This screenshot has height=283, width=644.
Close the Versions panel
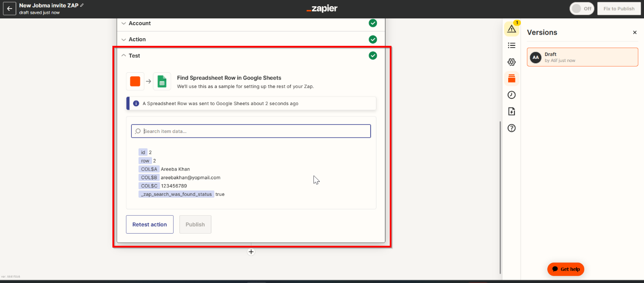635,32
